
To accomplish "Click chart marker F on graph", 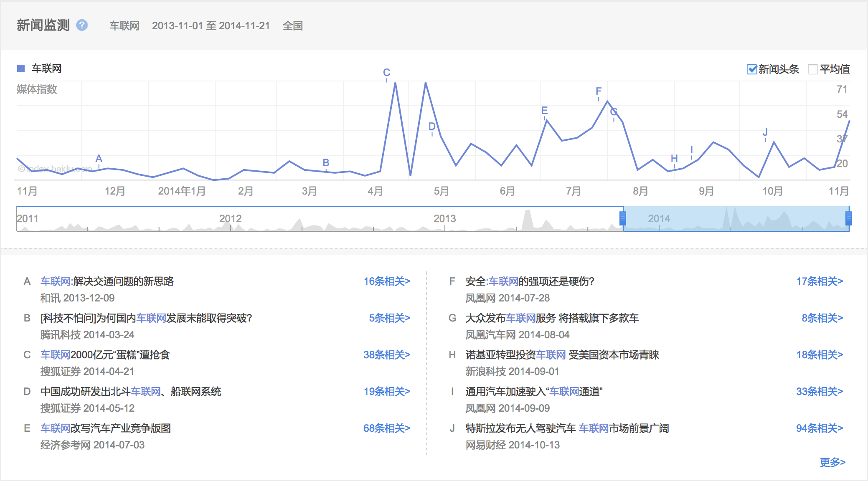I will [x=599, y=91].
